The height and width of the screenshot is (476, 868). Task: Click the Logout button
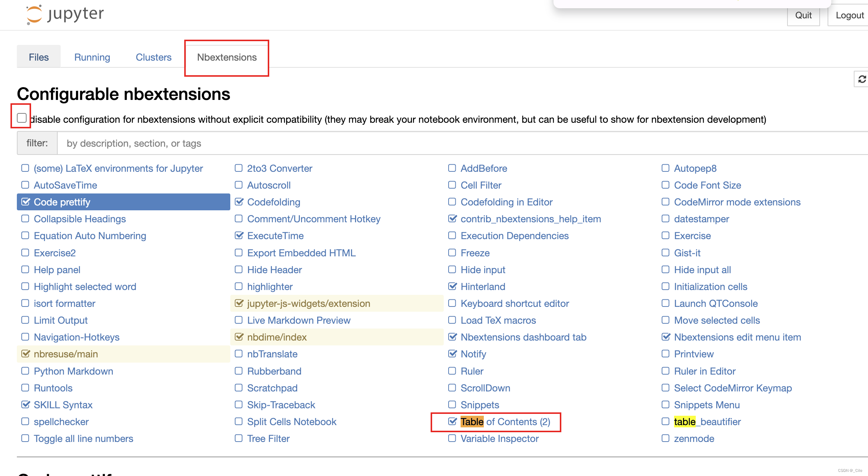(x=849, y=15)
